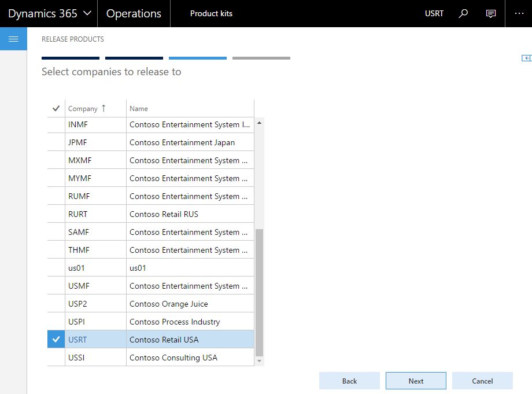Check the row checkbox for USPI
Screen dimensions: 532x394
(x=56, y=322)
